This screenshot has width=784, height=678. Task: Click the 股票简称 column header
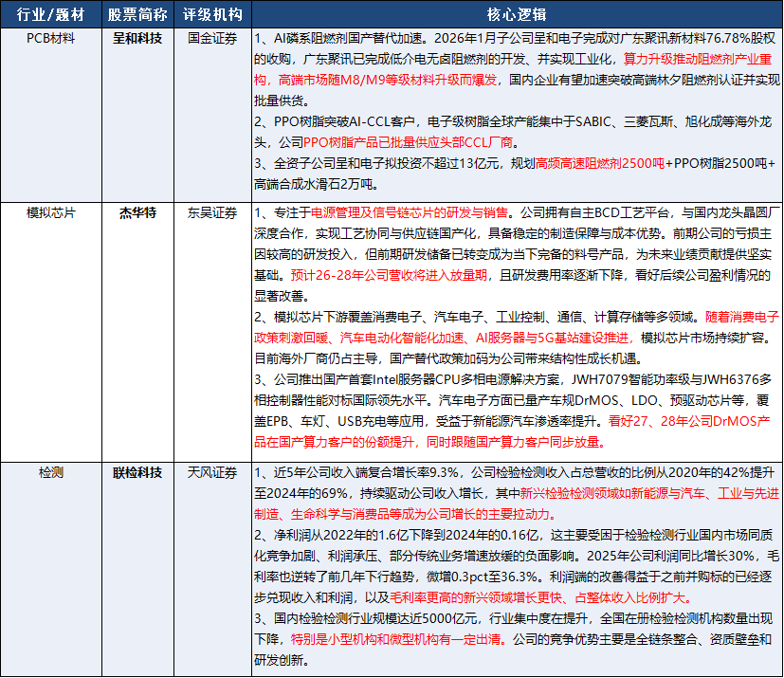[137, 14]
